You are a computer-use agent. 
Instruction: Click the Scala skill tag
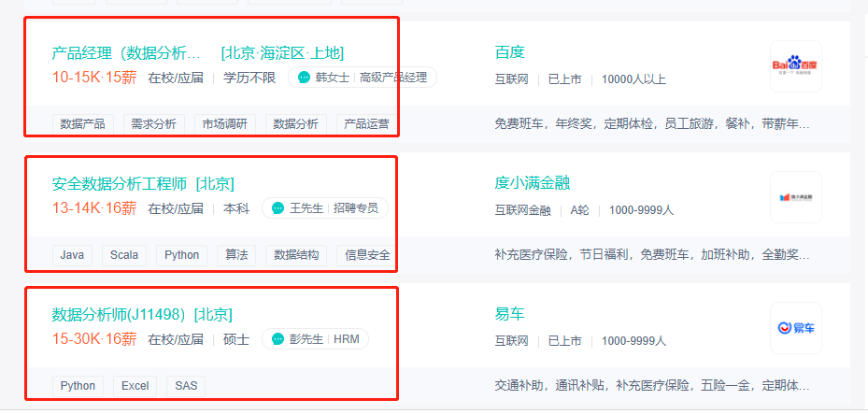tap(124, 255)
